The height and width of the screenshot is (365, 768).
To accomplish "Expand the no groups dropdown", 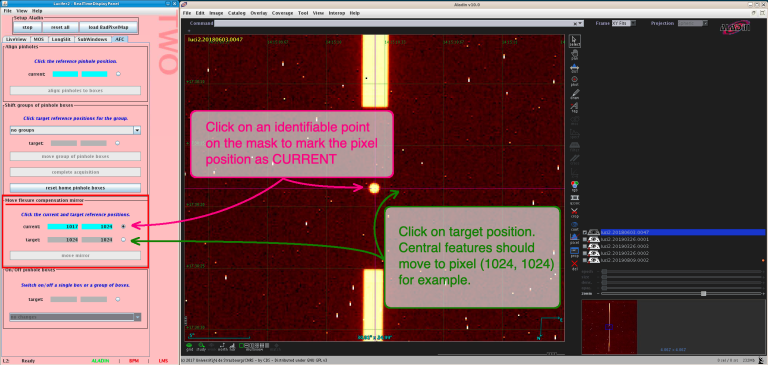I will click(x=137, y=130).
